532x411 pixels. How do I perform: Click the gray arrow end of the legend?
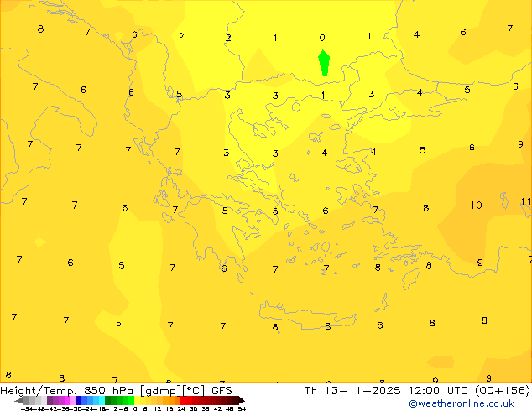point(19,400)
